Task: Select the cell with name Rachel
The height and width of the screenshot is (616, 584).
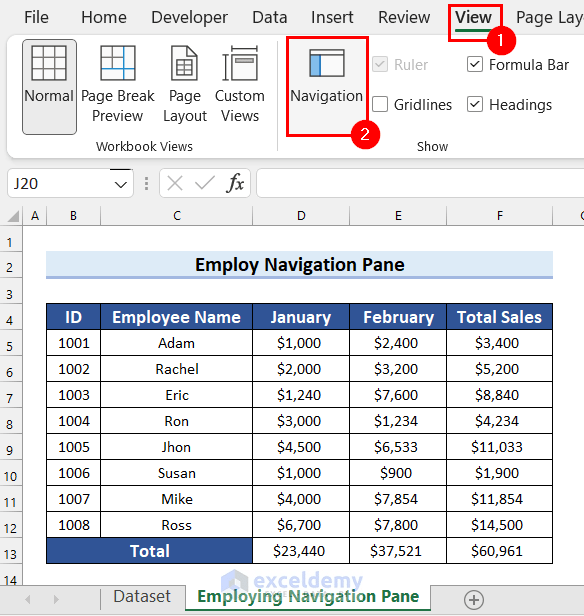Action: 176,369
